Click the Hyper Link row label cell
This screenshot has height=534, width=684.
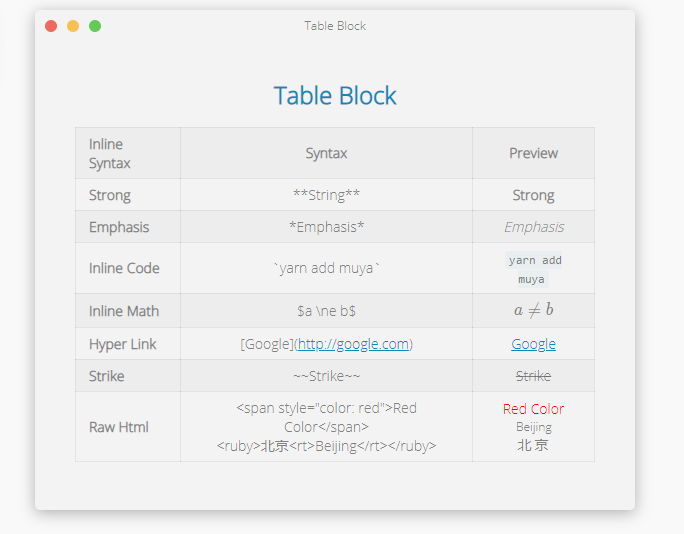[128, 344]
